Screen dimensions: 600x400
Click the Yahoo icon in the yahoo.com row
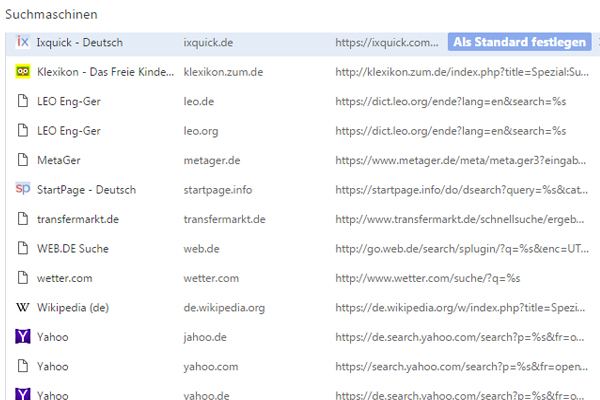23,366
